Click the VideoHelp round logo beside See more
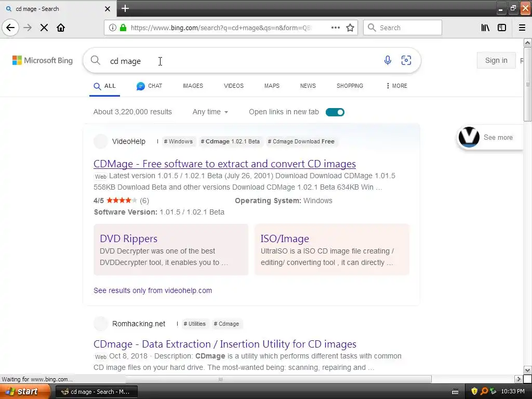Image resolution: width=532 pixels, height=399 pixels. [469, 137]
